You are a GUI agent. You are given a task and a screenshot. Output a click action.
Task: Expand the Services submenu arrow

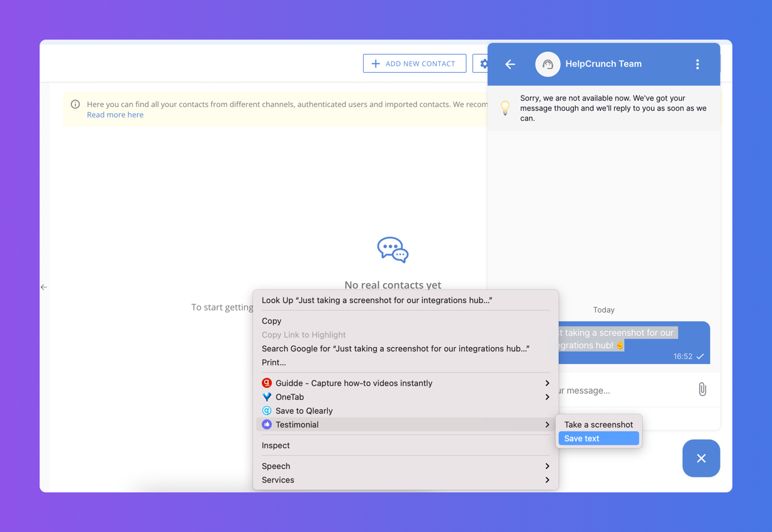tap(547, 480)
